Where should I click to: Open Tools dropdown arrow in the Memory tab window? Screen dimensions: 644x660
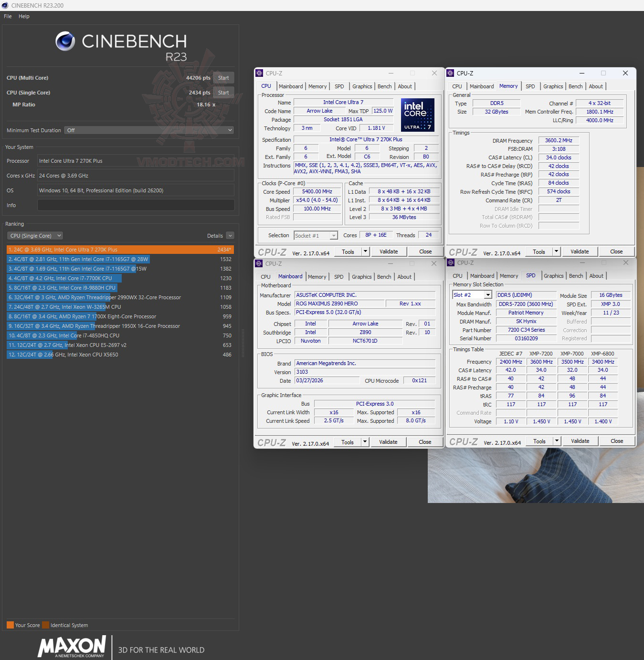556,251
